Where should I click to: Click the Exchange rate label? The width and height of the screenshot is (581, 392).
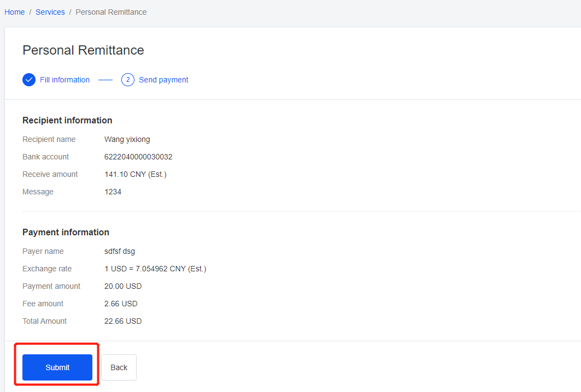[x=47, y=269]
